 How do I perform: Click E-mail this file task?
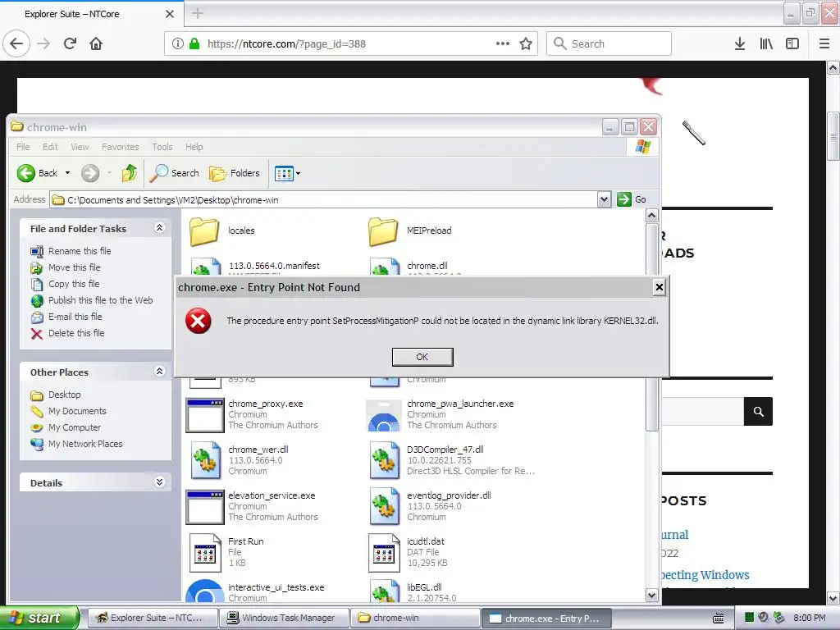(75, 317)
